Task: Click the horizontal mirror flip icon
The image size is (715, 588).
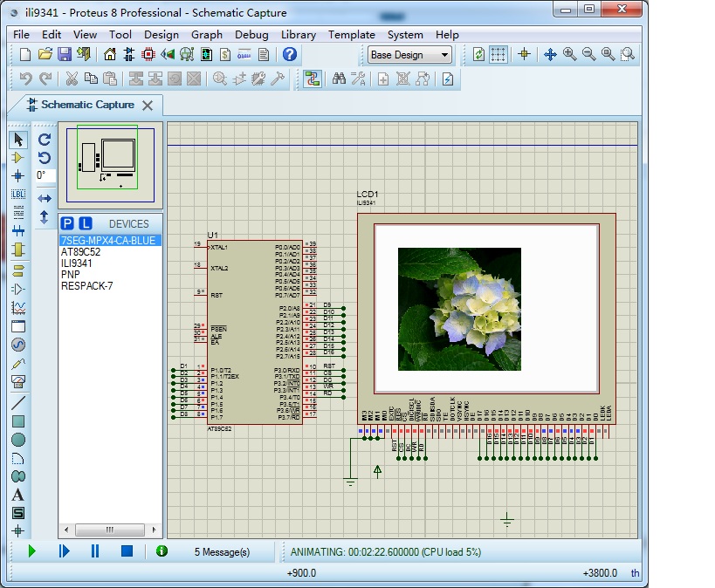Action: click(x=45, y=198)
